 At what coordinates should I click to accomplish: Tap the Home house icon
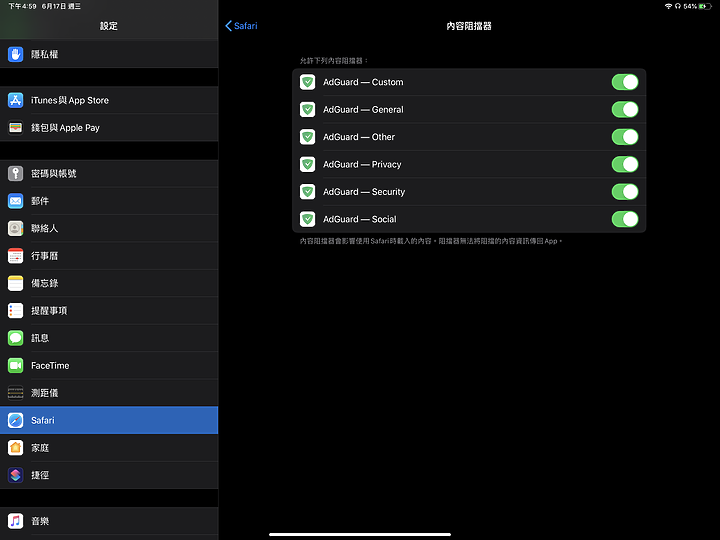[16, 448]
